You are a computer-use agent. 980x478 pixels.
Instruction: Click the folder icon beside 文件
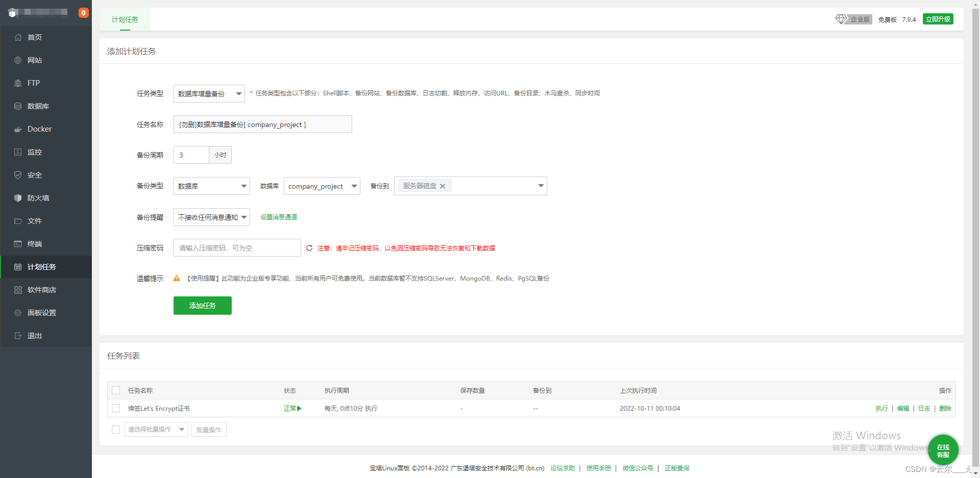(18, 221)
